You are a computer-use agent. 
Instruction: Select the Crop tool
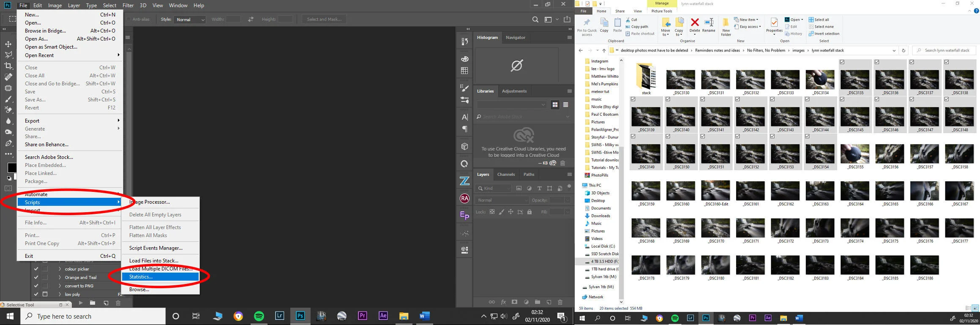8,66
